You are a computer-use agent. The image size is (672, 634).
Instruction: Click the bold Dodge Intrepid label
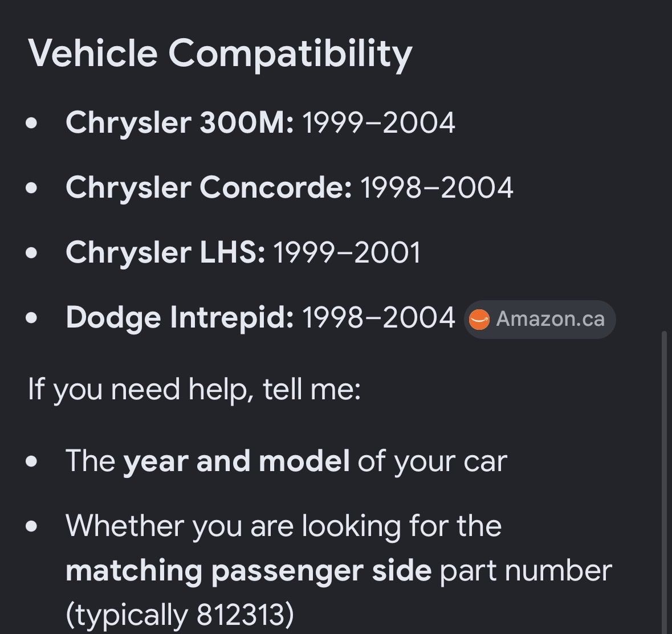180,317
